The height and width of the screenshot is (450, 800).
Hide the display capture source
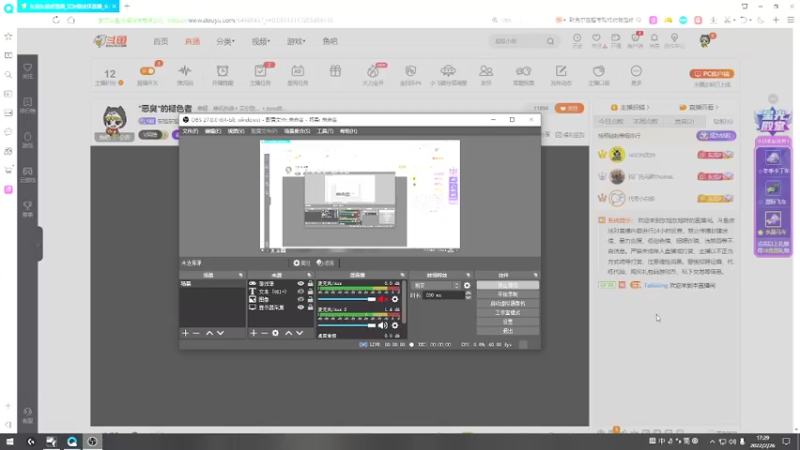[x=301, y=308]
